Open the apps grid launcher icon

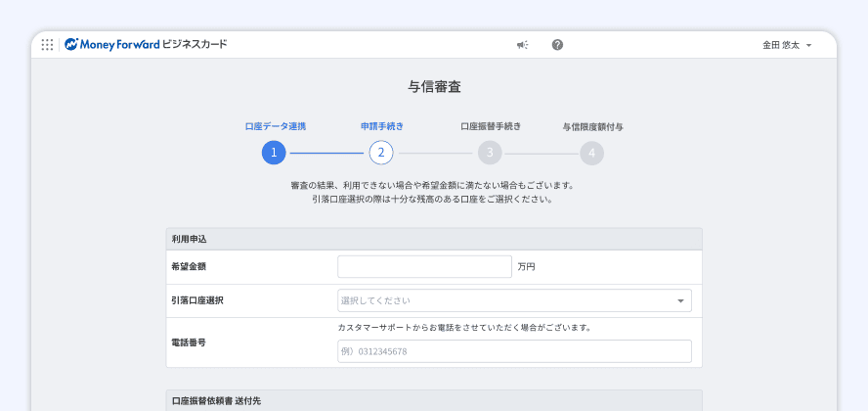tap(47, 44)
